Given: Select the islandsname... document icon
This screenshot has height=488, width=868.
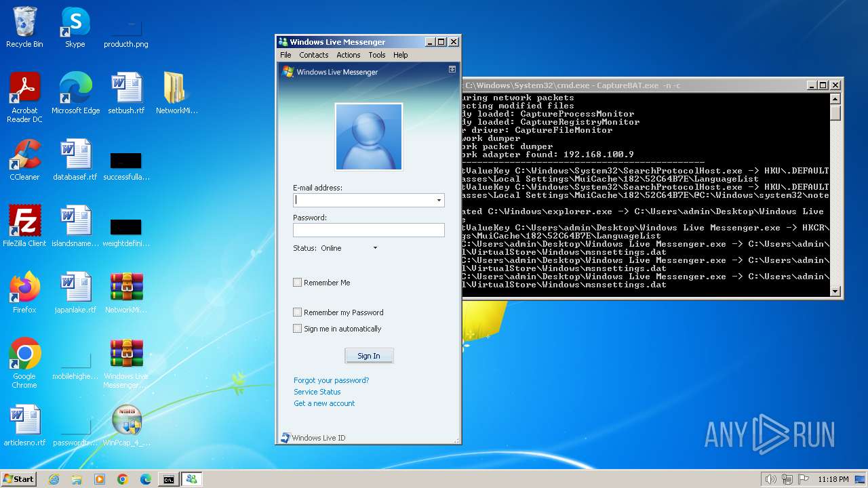Looking at the screenshot, I should click(75, 226).
